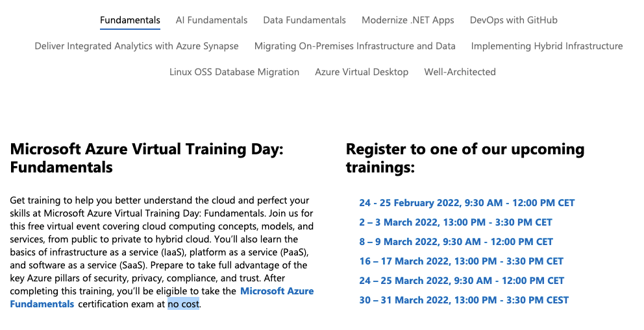Register for 24 - 25 March 2022 training
Screen dimensions: 644x330
[462, 281]
